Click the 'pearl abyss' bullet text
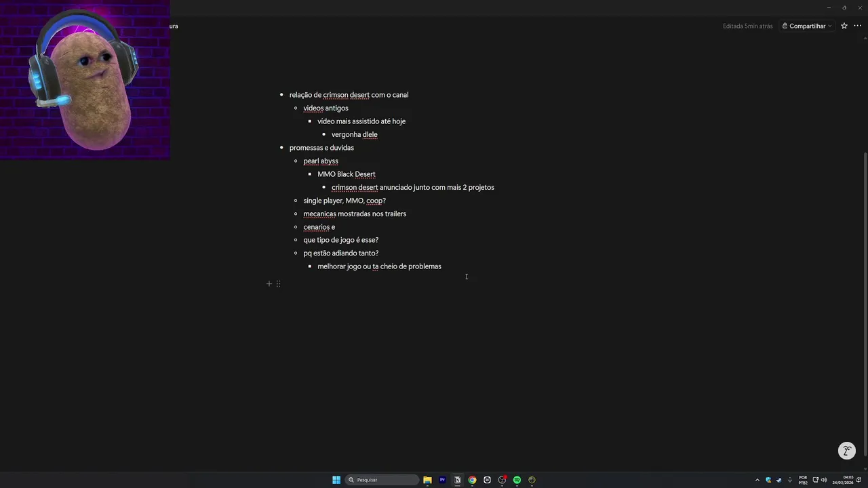The width and height of the screenshot is (868, 488). [x=321, y=161]
